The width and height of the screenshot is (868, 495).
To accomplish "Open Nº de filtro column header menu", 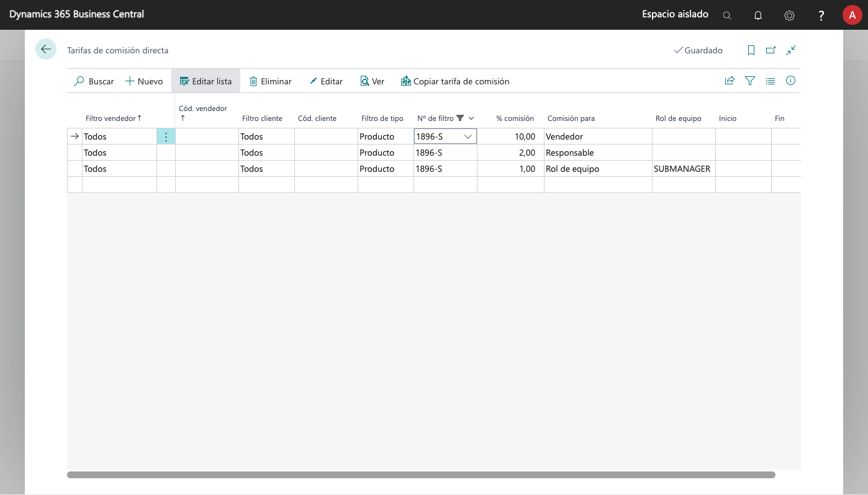I will point(471,118).
